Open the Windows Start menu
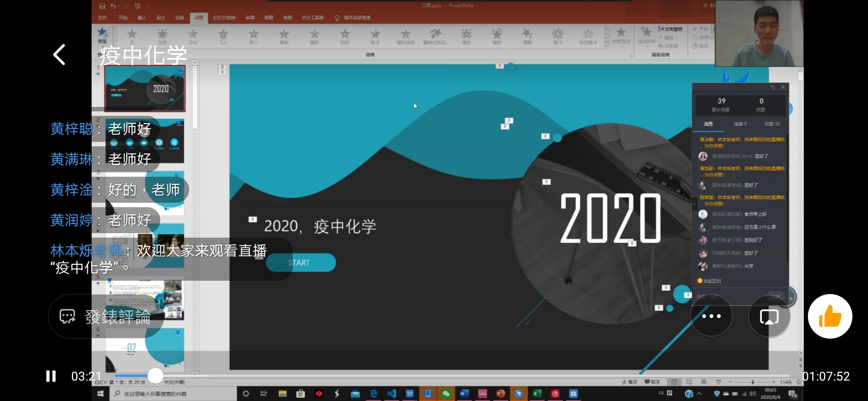868x401 pixels. (101, 394)
